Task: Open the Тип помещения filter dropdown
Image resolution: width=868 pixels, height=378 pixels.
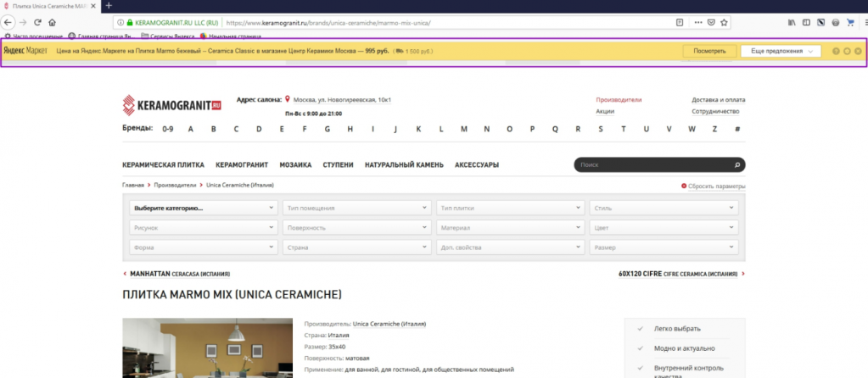Action: (x=356, y=208)
